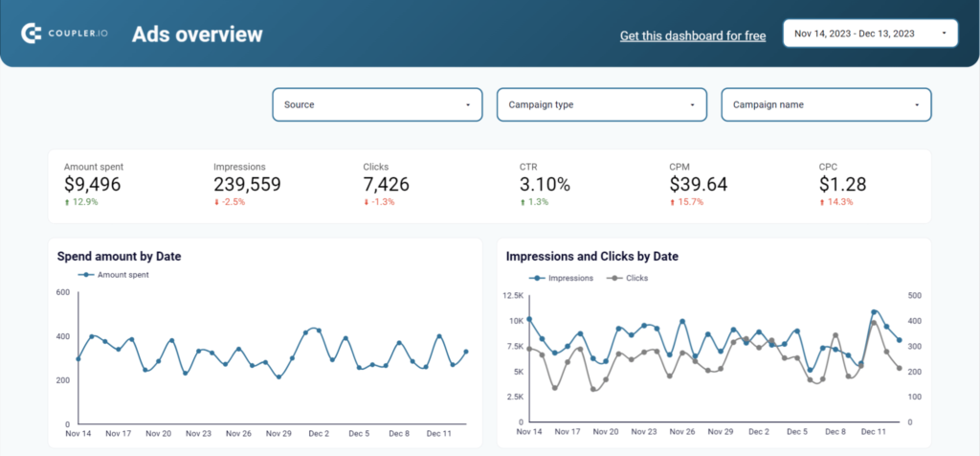Click the red up arrow under CPM

672,202
